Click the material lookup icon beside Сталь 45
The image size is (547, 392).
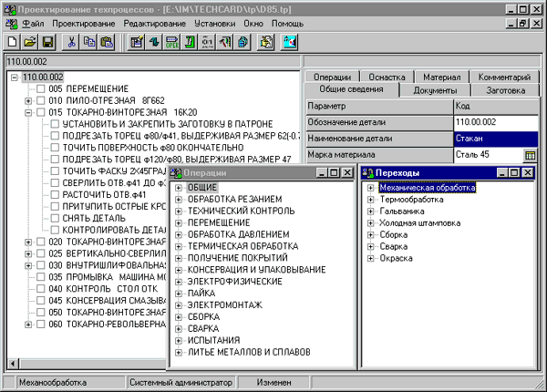click(530, 156)
